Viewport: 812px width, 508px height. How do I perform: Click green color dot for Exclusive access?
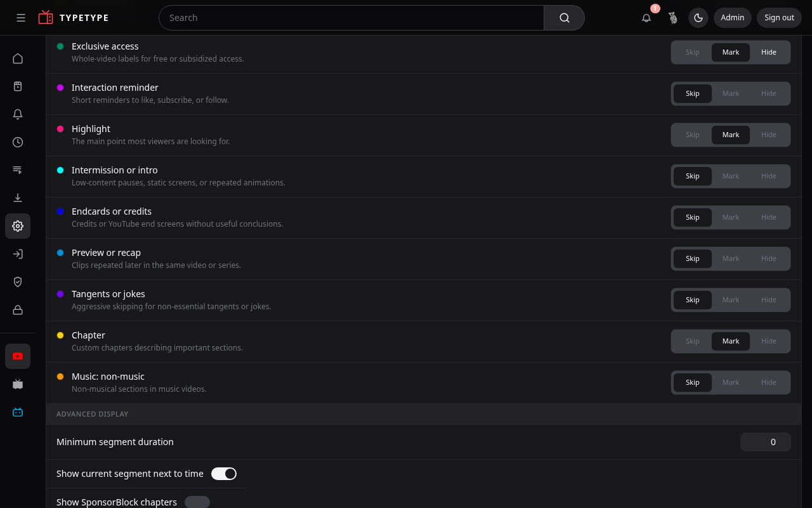(x=60, y=46)
